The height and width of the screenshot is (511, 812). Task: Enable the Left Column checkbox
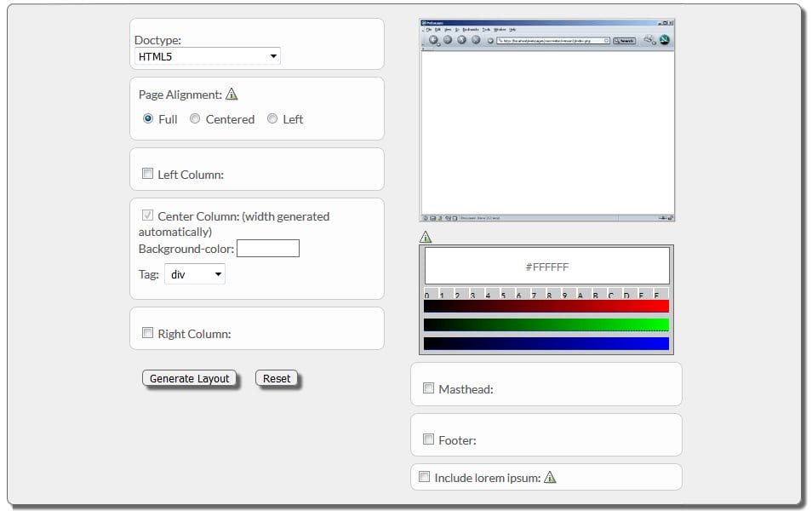pyautogui.click(x=147, y=174)
